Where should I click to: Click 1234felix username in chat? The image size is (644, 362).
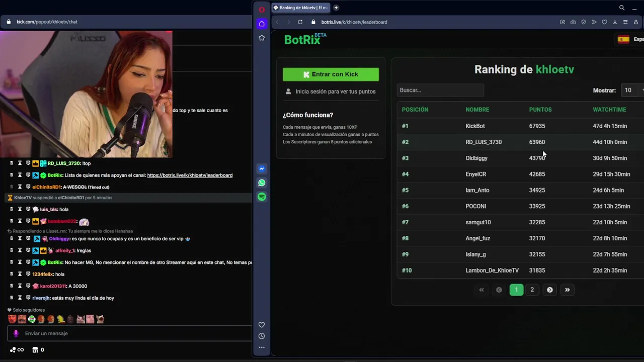pyautogui.click(x=43, y=274)
